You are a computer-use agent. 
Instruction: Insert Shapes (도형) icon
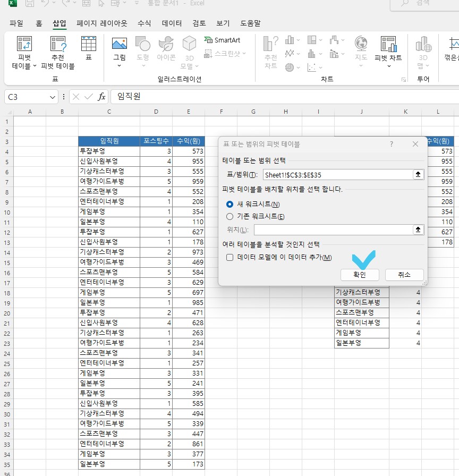click(x=143, y=44)
